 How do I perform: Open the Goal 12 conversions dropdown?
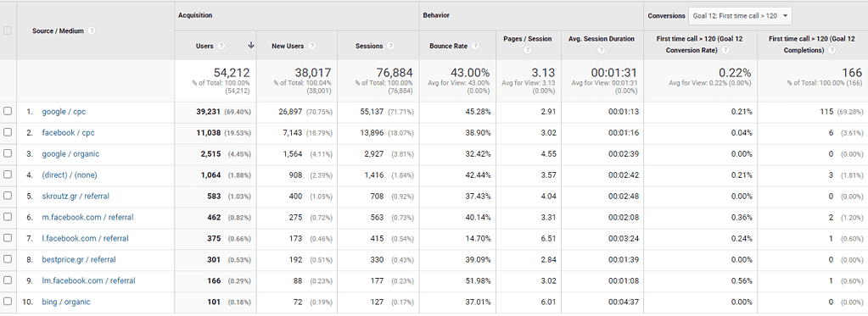coord(740,16)
